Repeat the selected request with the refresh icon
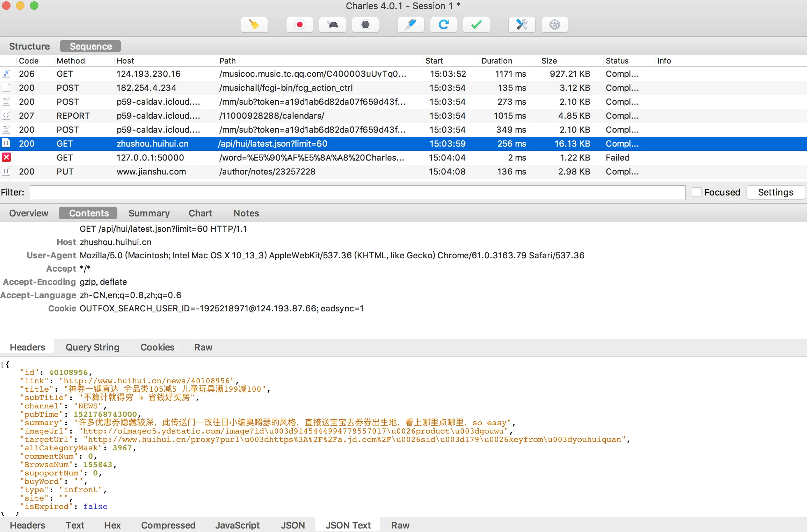 443,25
